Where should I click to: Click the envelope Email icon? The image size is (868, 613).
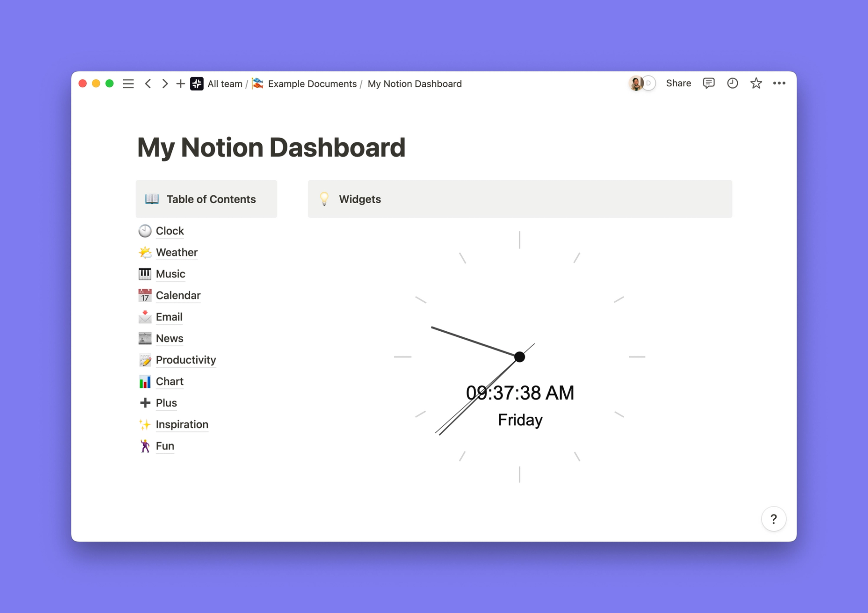click(x=145, y=317)
